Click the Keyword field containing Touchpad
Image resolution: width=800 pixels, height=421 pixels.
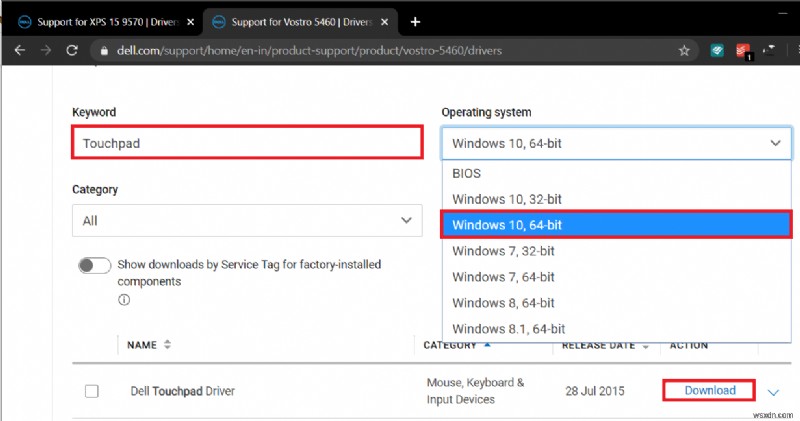tap(247, 142)
